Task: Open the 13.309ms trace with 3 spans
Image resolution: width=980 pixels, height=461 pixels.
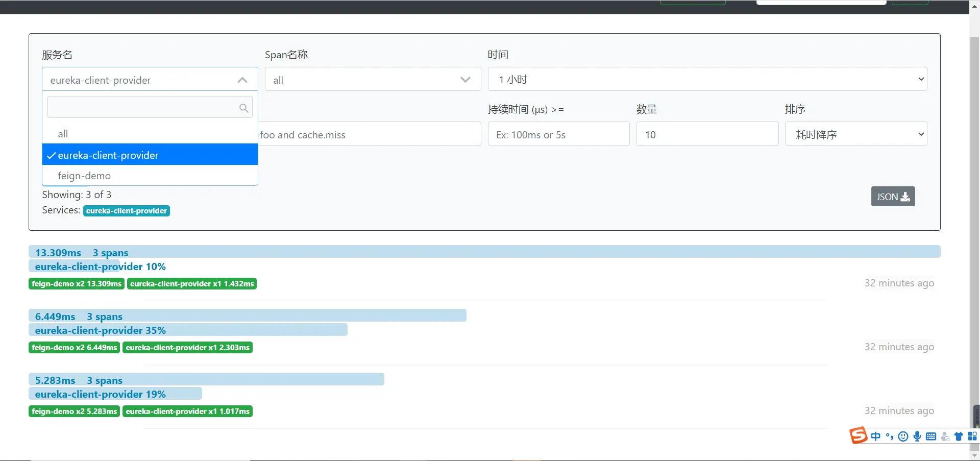Action: point(484,252)
